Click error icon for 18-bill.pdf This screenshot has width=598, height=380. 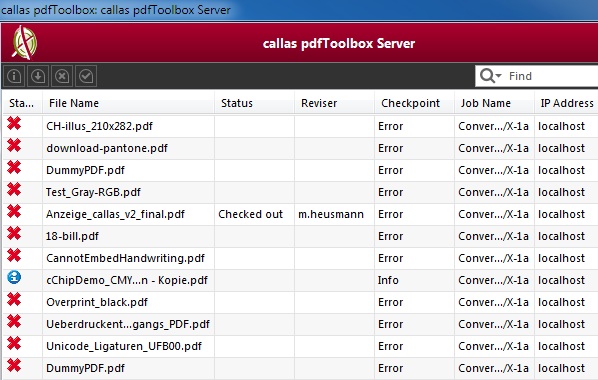14,233
